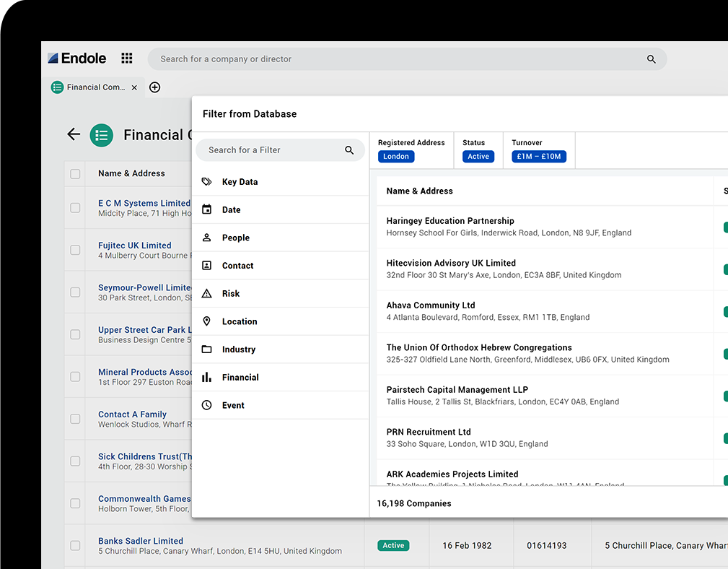The image size is (728, 569).
Task: Go back using the left arrow
Action: click(x=74, y=135)
